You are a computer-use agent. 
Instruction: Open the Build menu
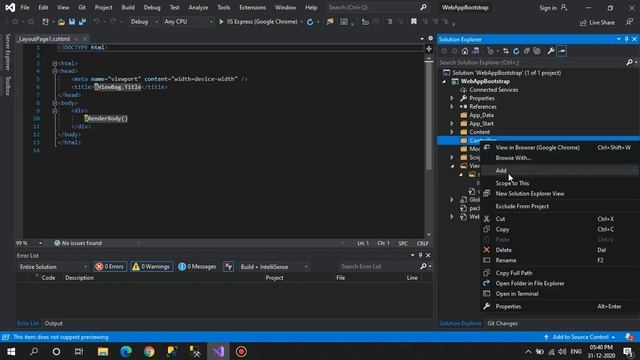tap(128, 7)
